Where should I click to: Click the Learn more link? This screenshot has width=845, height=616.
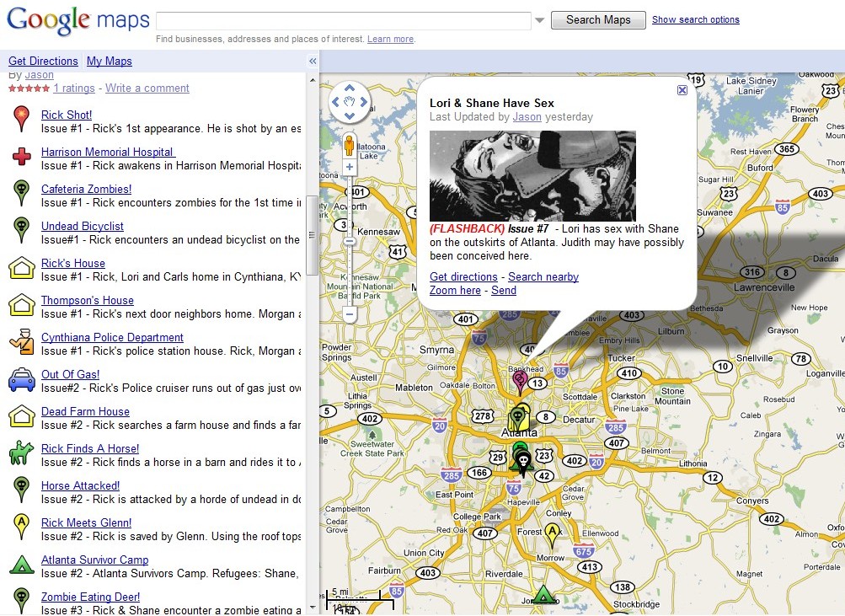(x=390, y=39)
